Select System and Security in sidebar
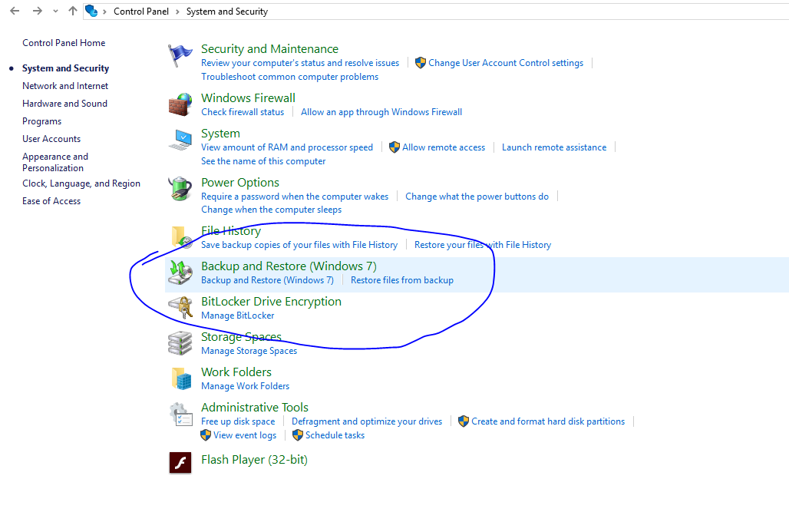 65,68
